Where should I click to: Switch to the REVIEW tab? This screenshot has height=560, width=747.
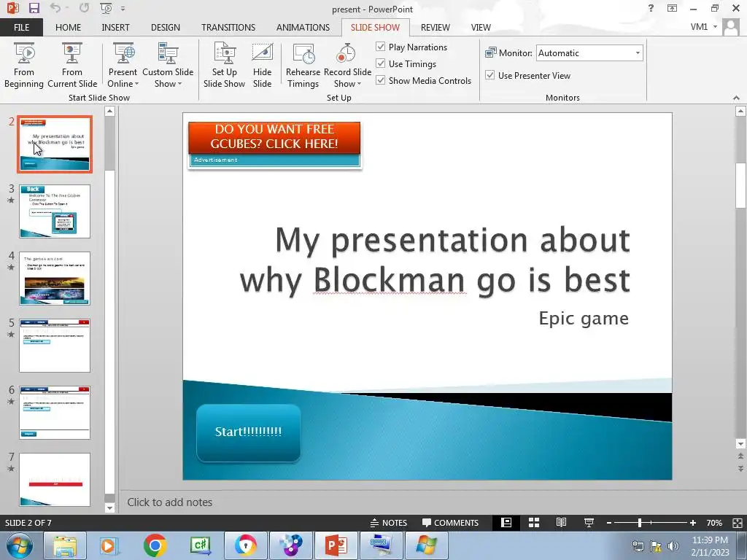tap(435, 27)
